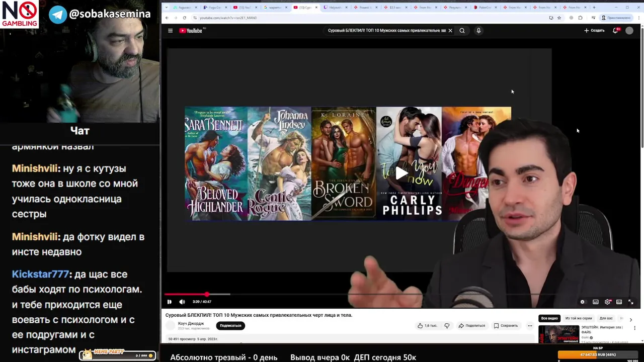This screenshot has height=362, width=644.
Task: Open the player settings gear
Action: (x=607, y=302)
